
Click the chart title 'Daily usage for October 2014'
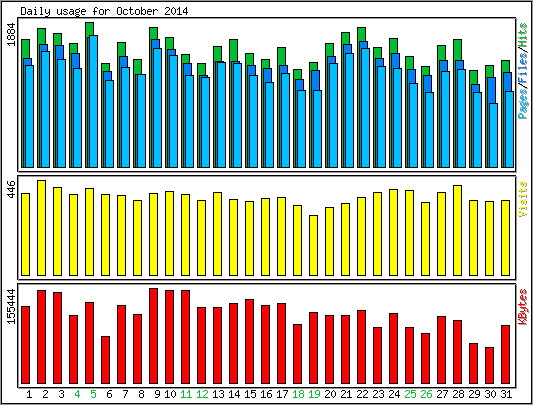104,11
